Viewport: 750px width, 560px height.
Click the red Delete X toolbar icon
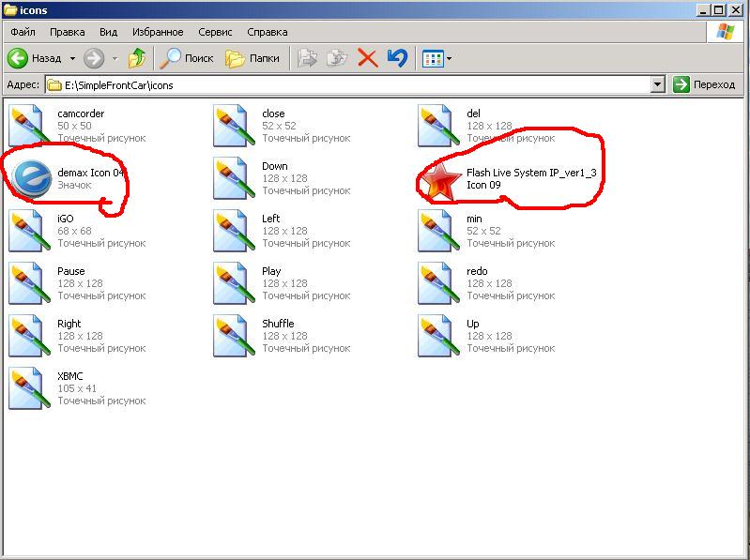(368, 58)
